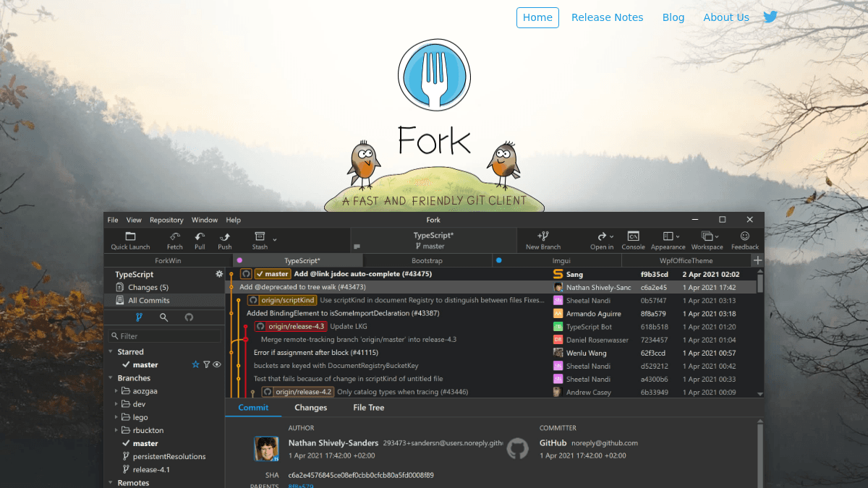This screenshot has width=868, height=488.
Task: Select branches view icon in sidebar
Action: [139, 317]
